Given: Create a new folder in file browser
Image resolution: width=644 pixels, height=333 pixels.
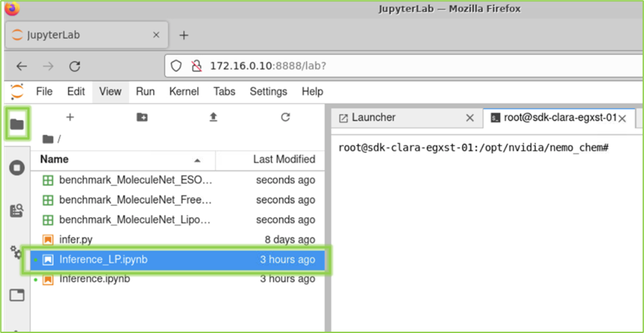Looking at the screenshot, I should [142, 117].
